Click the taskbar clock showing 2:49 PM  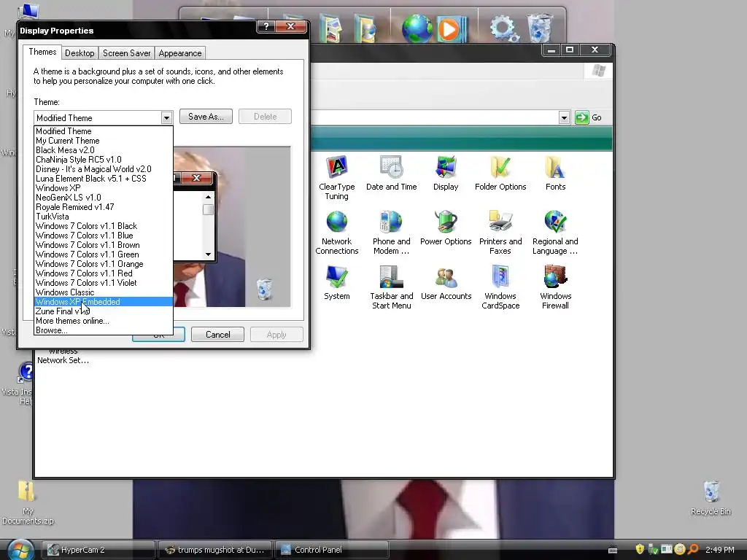point(719,550)
